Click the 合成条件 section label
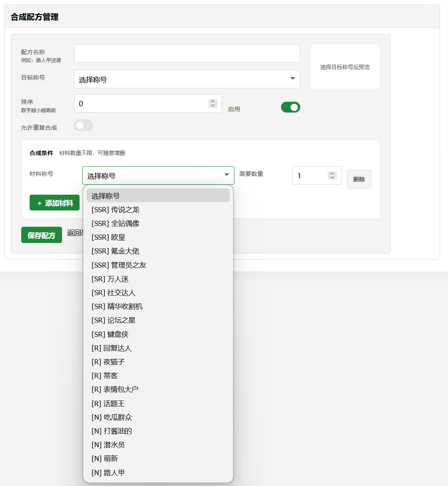 [42, 153]
